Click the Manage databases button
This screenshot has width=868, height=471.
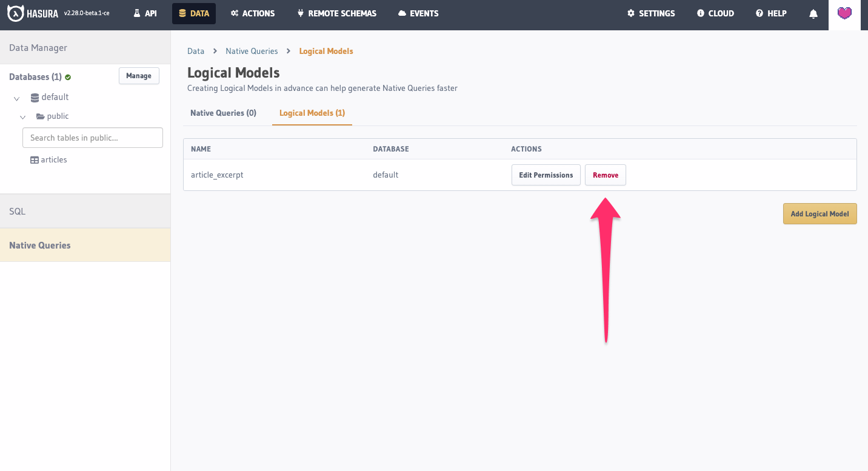[x=139, y=76]
